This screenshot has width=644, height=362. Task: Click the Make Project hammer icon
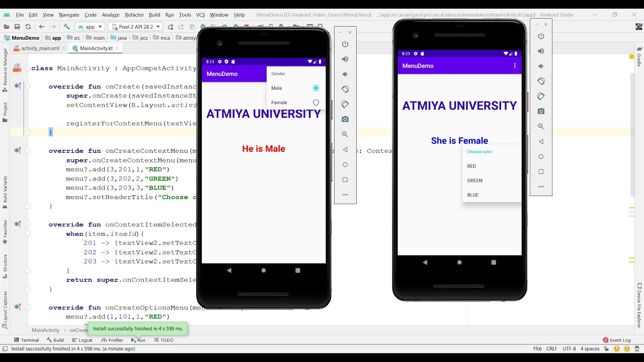66,27
